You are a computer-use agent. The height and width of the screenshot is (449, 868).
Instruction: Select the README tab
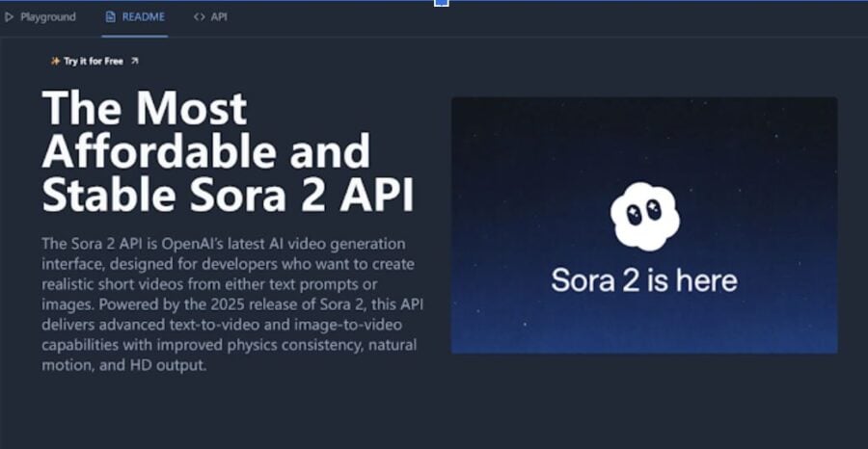point(143,16)
